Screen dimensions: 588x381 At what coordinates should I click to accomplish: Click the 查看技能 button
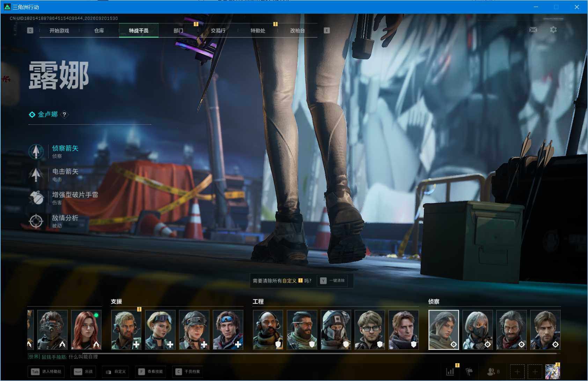pos(150,372)
